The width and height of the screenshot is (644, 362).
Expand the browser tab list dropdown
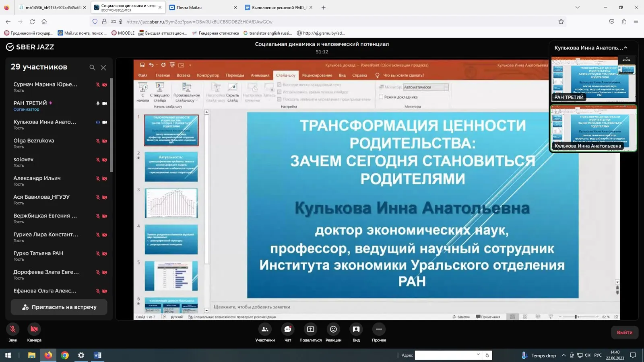(578, 7)
